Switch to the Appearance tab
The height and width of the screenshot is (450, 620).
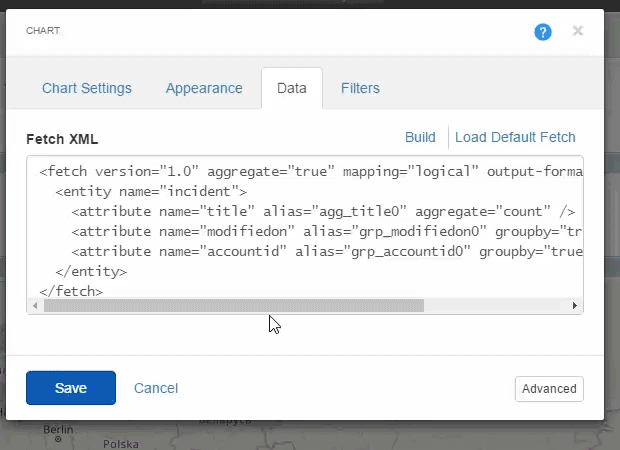[204, 88]
